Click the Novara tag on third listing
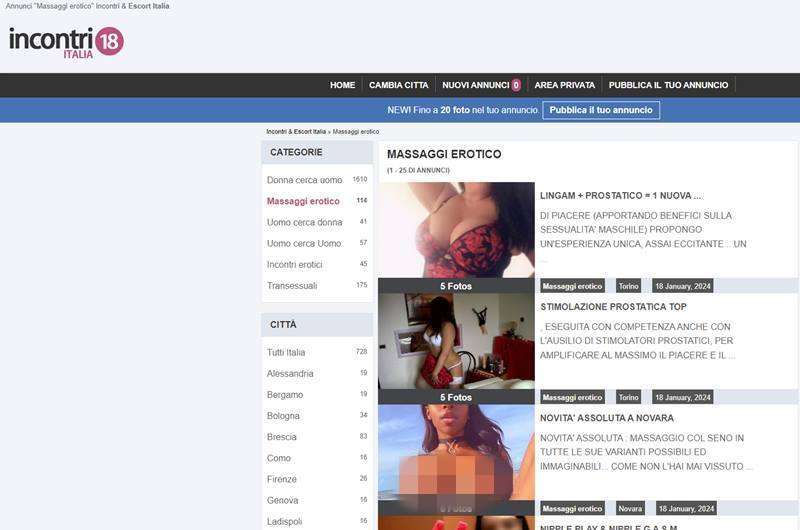Screen dimensions: 800x530 (x=630, y=508)
